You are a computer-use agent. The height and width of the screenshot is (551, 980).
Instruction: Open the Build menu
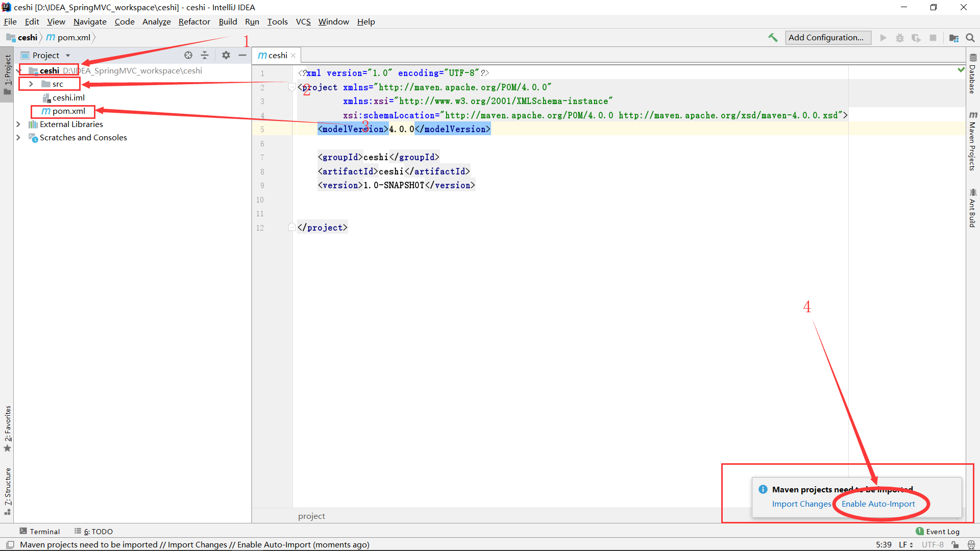[228, 21]
